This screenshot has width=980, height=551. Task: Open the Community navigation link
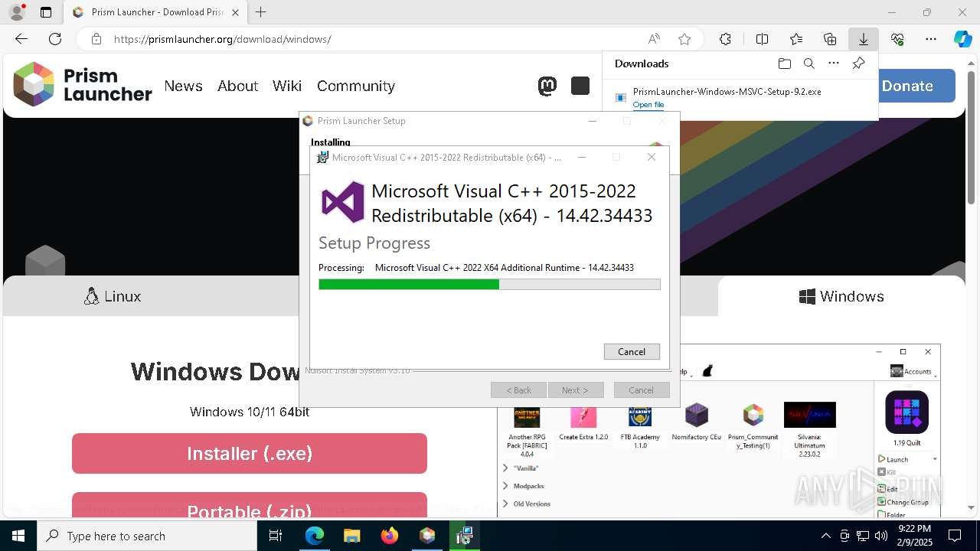(x=356, y=86)
